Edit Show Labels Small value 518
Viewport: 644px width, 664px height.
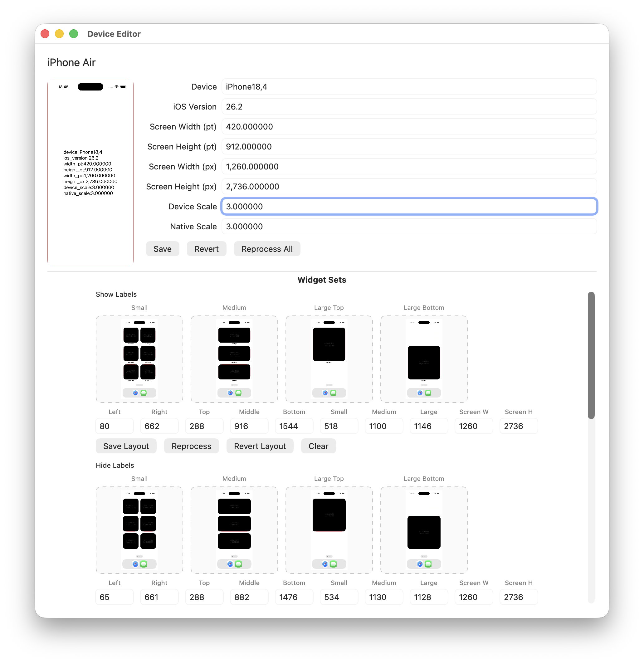(x=339, y=426)
